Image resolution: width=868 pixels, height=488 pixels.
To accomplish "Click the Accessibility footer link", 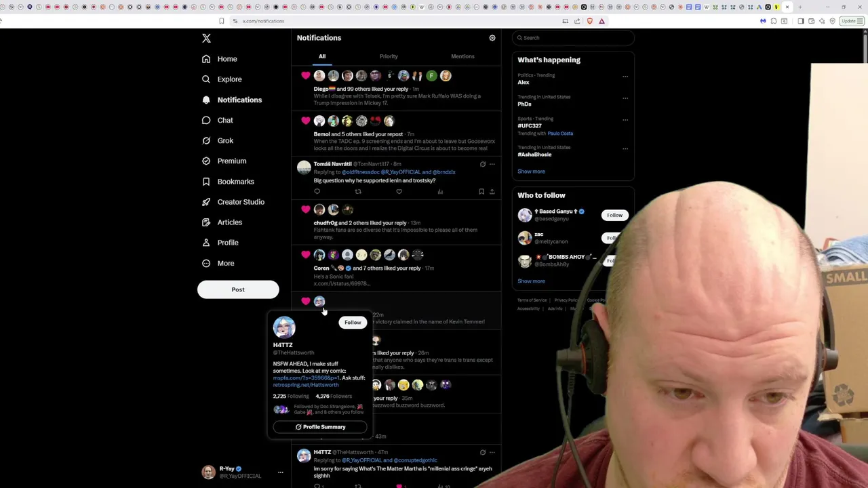I will click(528, 309).
